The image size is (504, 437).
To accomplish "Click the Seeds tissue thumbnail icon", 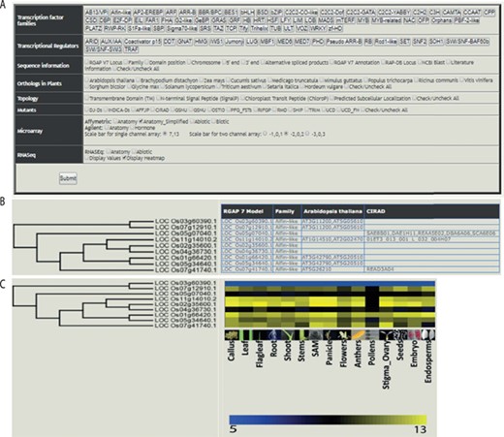I will point(399,334).
